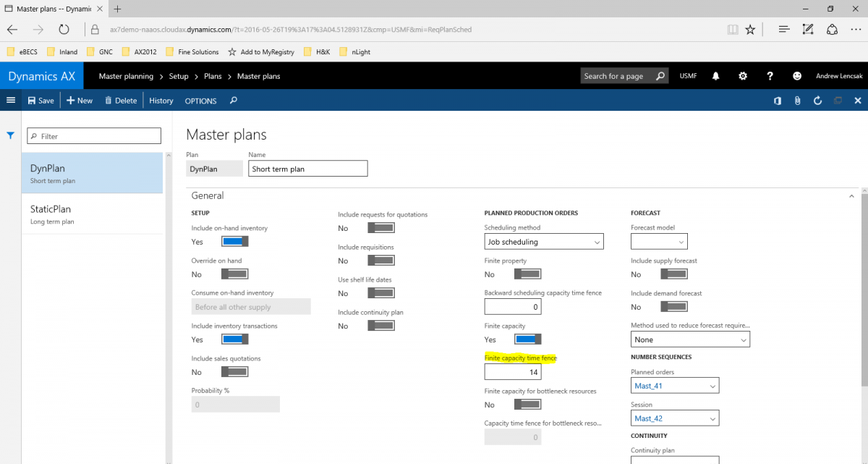Reload the browser page
The width and height of the screenshot is (868, 464).
(64, 30)
